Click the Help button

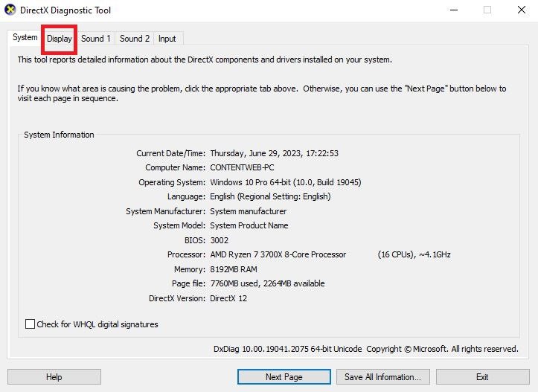click(x=54, y=377)
